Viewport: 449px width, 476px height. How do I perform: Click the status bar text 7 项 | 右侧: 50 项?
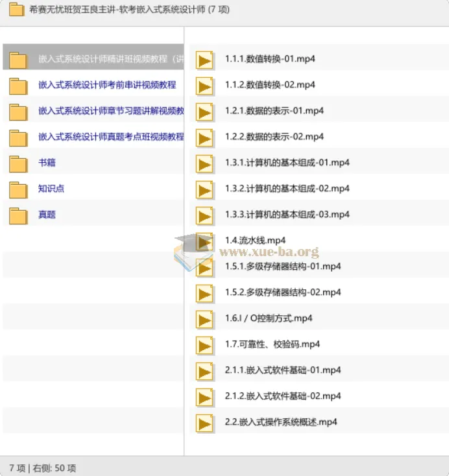pyautogui.click(x=43, y=468)
